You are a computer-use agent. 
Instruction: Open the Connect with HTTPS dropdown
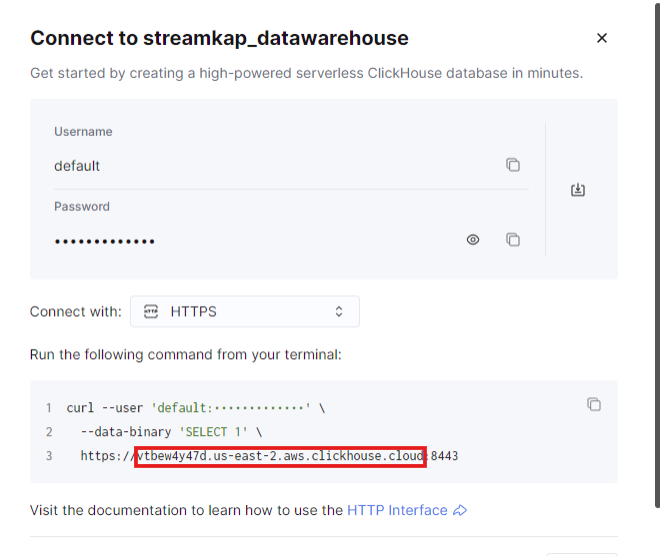(x=245, y=311)
